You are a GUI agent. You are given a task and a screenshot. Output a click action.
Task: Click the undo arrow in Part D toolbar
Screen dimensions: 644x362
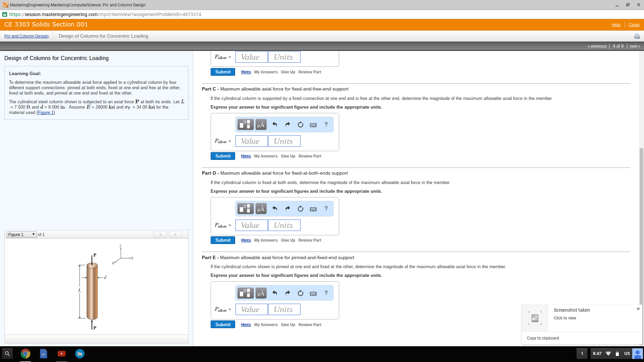click(275, 208)
